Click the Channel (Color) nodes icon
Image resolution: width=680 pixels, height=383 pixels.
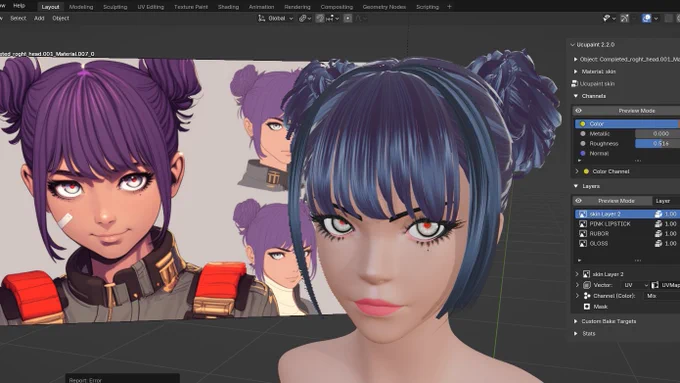[x=587, y=296]
